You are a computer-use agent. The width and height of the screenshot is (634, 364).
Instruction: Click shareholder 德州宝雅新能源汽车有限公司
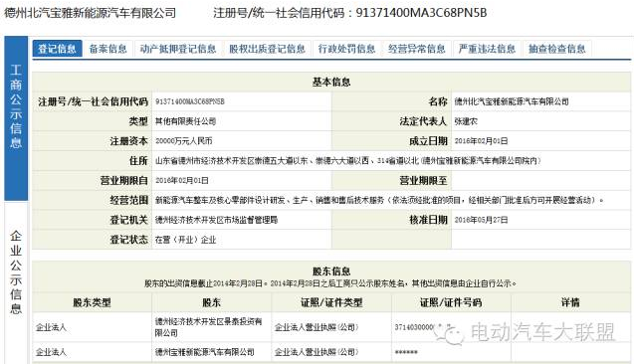(x=205, y=352)
